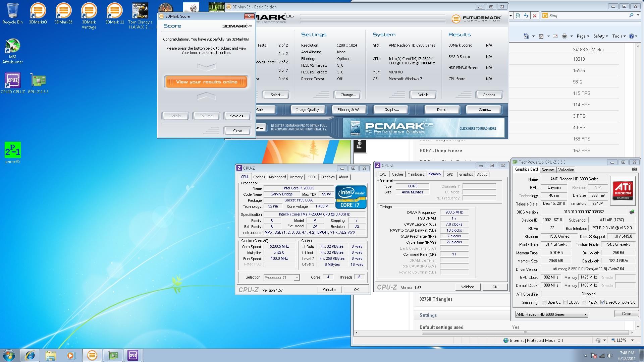Click the Bing search magnifier icon

coord(632,15)
